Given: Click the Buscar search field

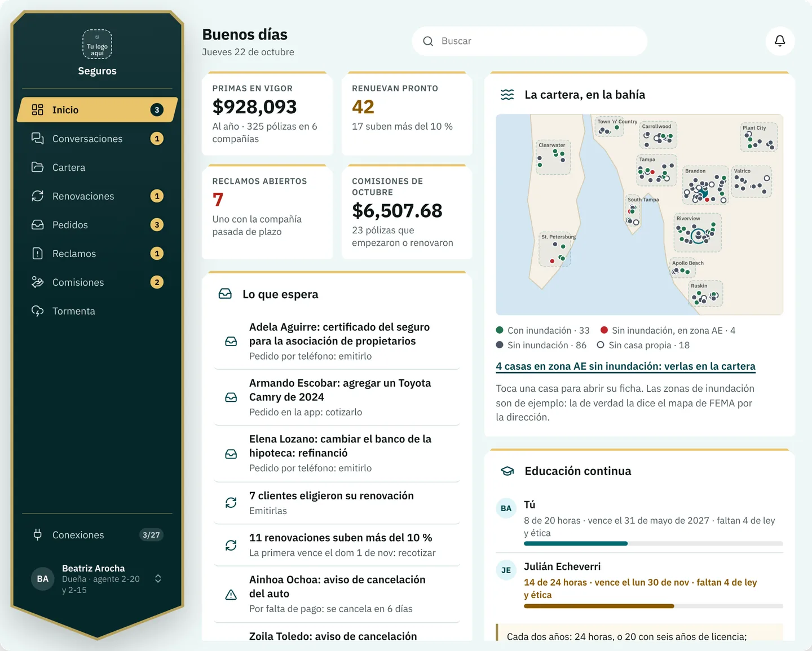Looking at the screenshot, I should (x=529, y=41).
